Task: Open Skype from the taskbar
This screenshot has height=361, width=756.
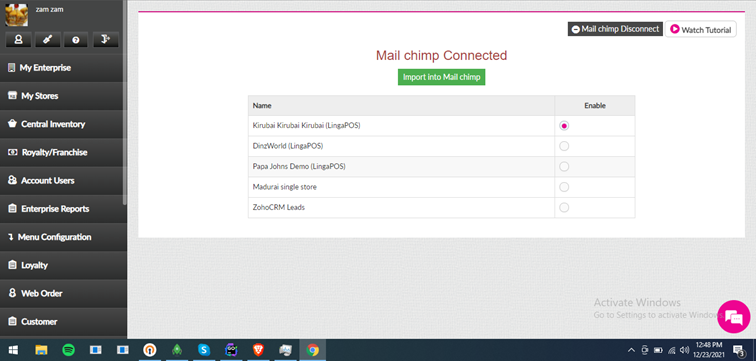Action: coord(203,350)
